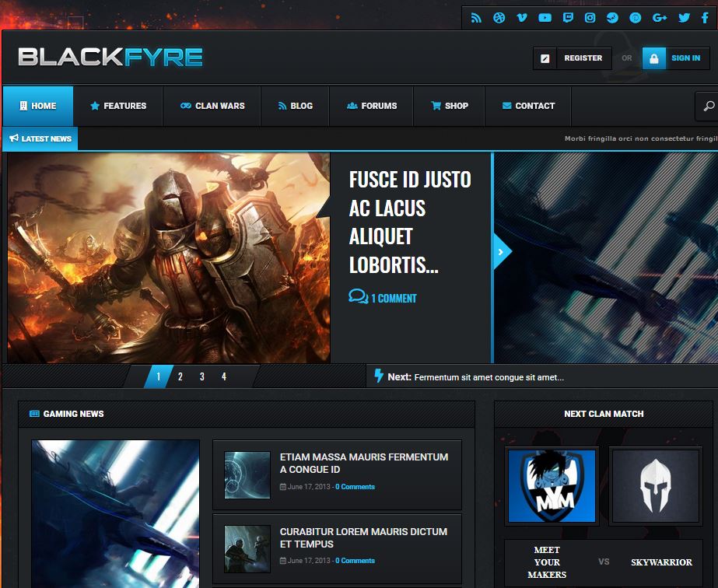718x588 pixels.
Task: Click the Gaming News section heading
Action: 73,414
